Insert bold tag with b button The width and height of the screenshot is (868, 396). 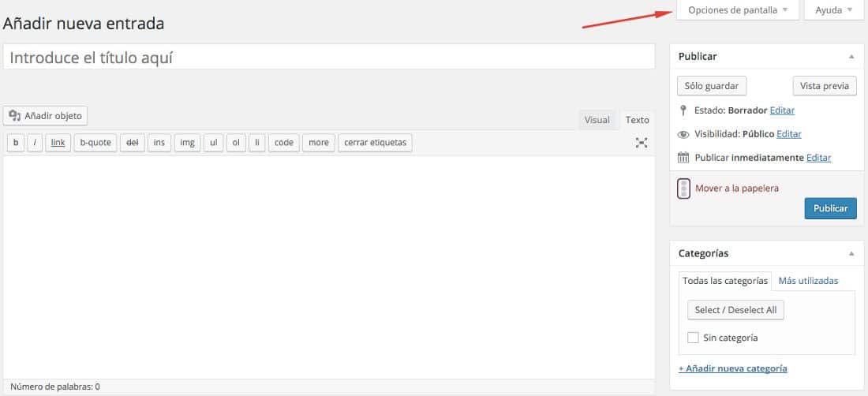[16, 143]
